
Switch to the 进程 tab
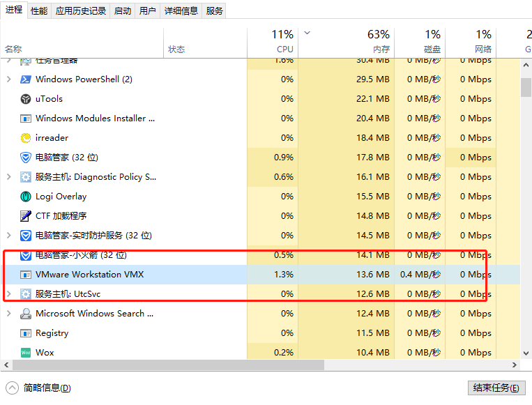14,10
